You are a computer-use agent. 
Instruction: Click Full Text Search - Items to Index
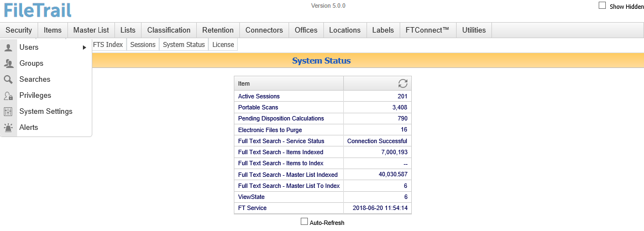[280, 163]
